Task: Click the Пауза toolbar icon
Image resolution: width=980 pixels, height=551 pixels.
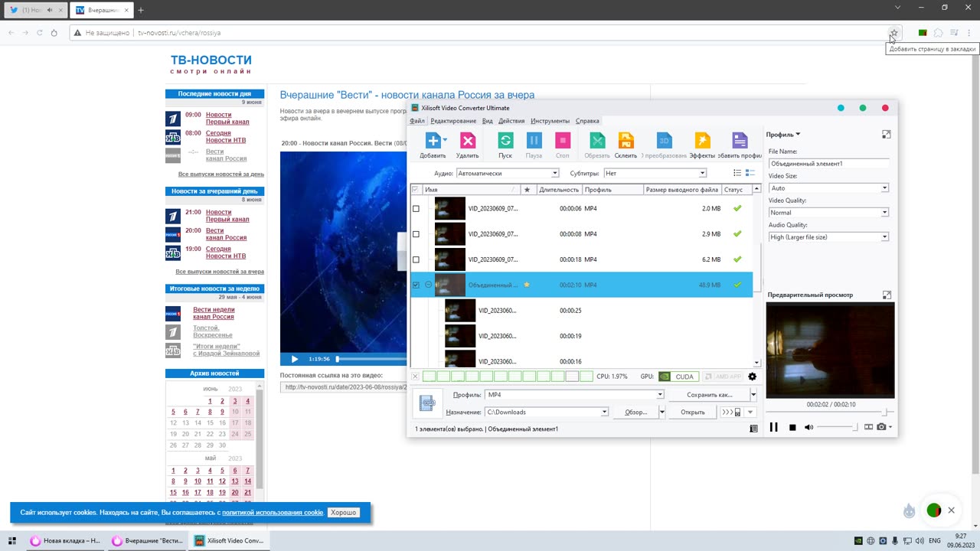Action: click(534, 141)
